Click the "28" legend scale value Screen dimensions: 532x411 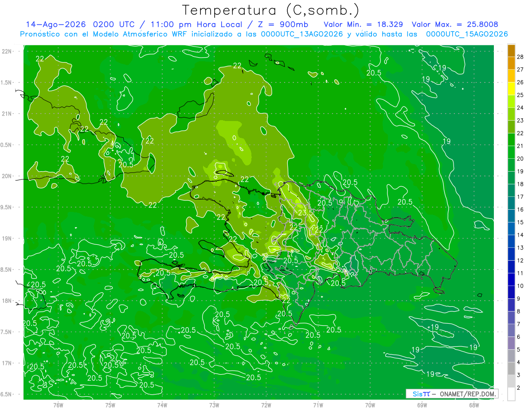(521, 57)
